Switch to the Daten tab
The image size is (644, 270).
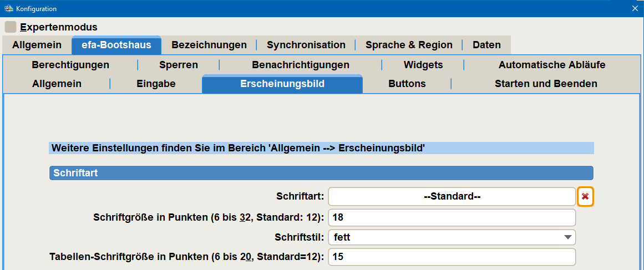(x=486, y=45)
